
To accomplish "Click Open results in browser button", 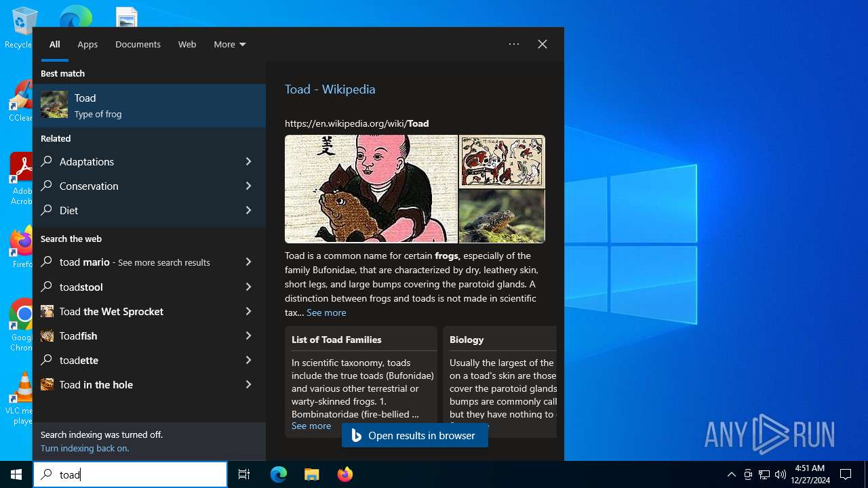I will (415, 436).
